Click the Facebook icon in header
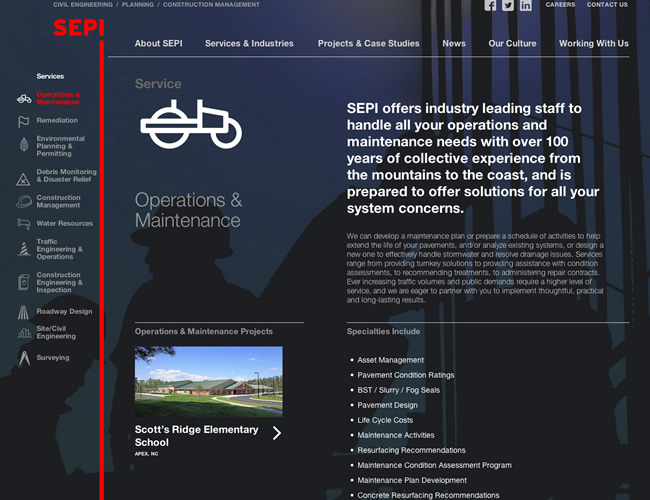 (x=490, y=5)
